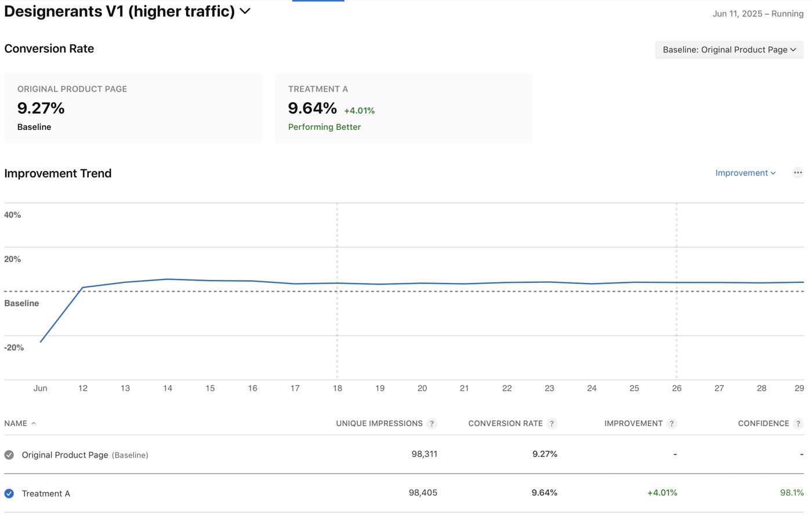Toggle the Original Product Page checkbox
This screenshot has height=516, width=812.
coord(9,455)
